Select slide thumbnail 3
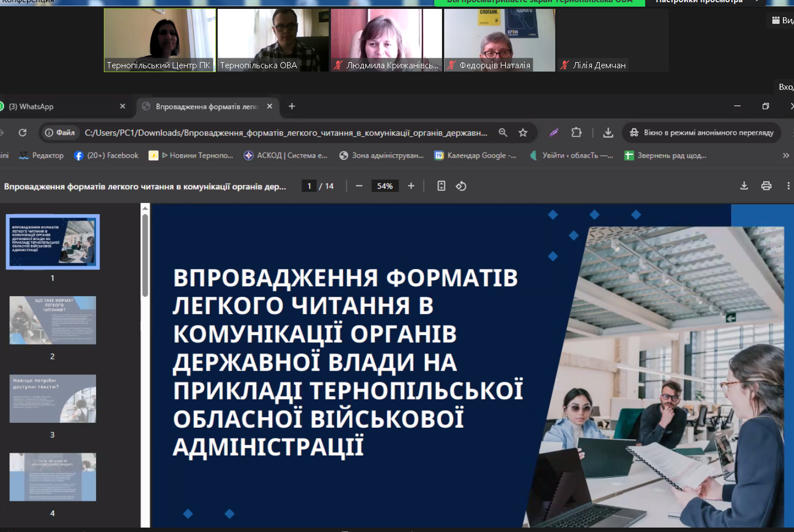 click(53, 399)
